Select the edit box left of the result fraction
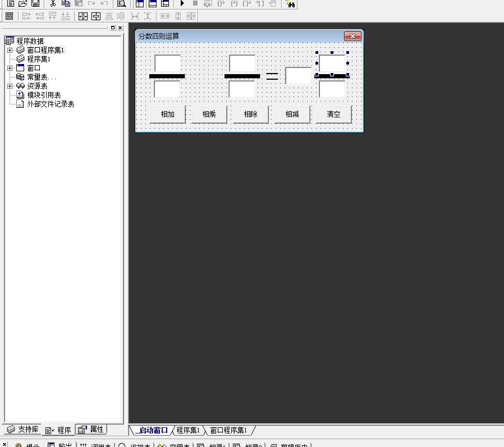The image size is (504, 447). pyautogui.click(x=297, y=76)
